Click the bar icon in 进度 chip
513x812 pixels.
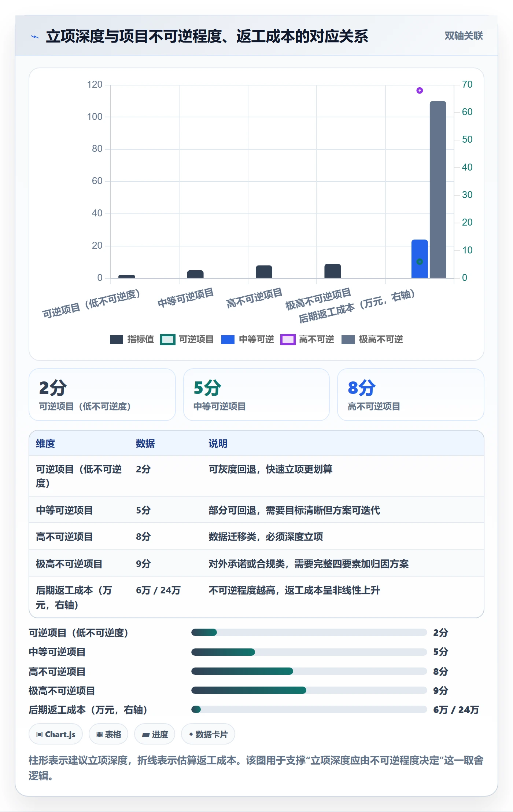146,735
